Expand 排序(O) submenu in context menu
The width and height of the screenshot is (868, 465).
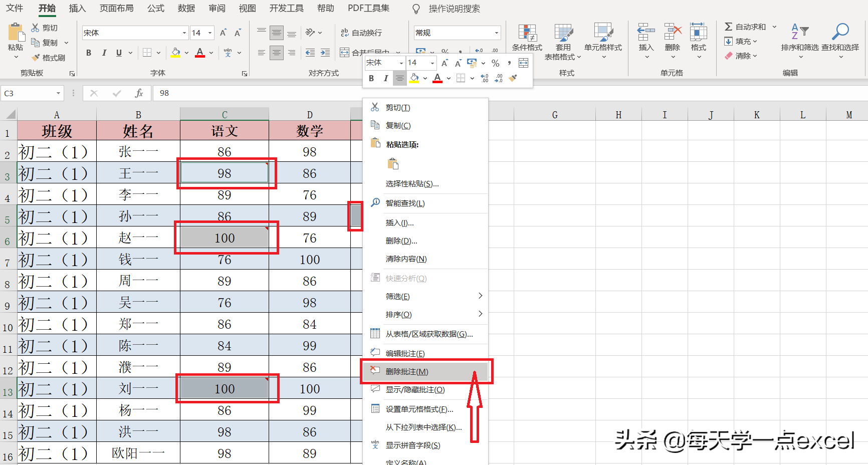426,314
